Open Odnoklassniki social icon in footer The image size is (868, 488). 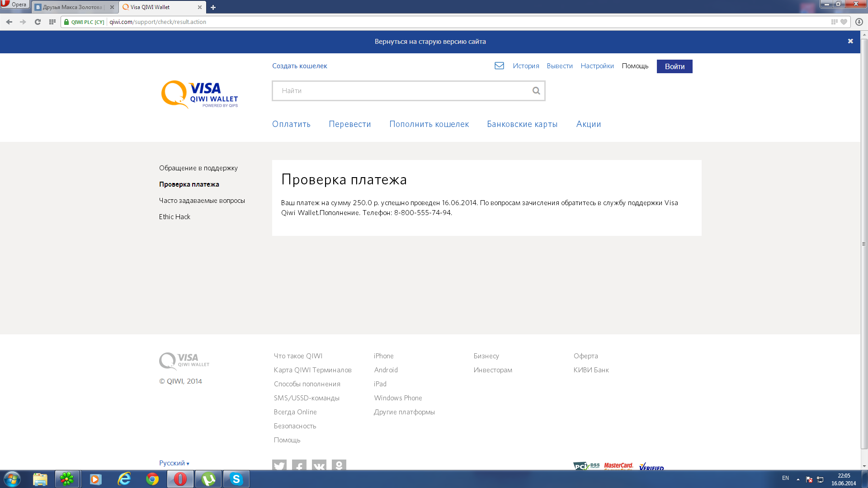click(x=339, y=465)
